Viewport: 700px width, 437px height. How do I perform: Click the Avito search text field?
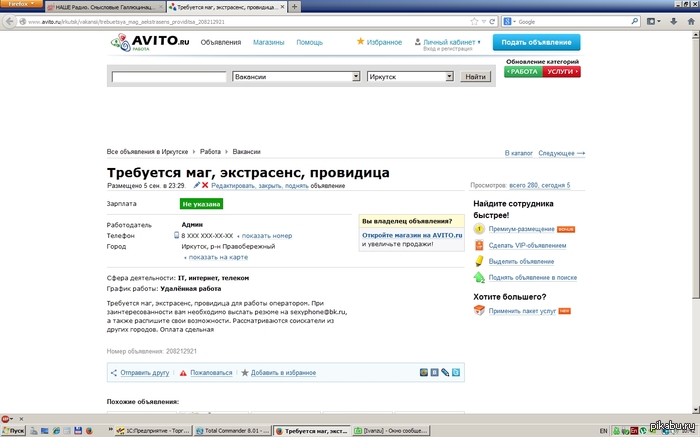169,77
